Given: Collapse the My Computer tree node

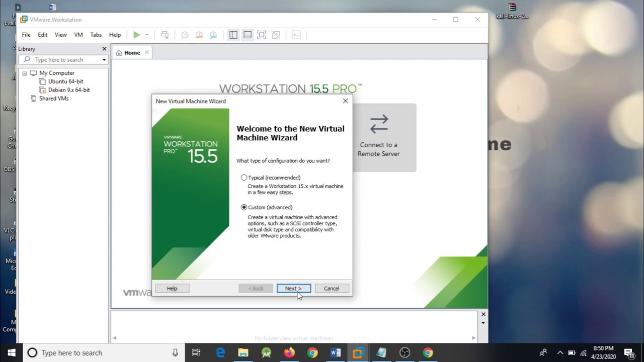Looking at the screenshot, I should pos(24,73).
